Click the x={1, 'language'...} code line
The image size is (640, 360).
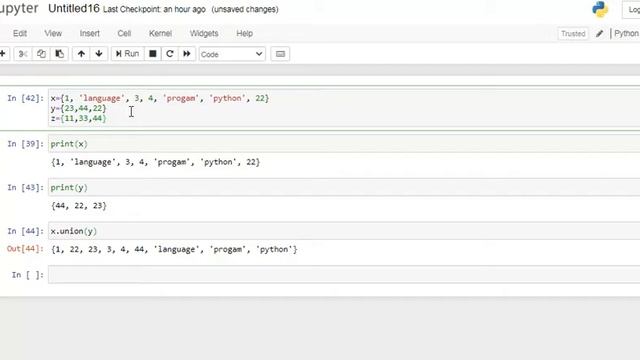pos(160,98)
